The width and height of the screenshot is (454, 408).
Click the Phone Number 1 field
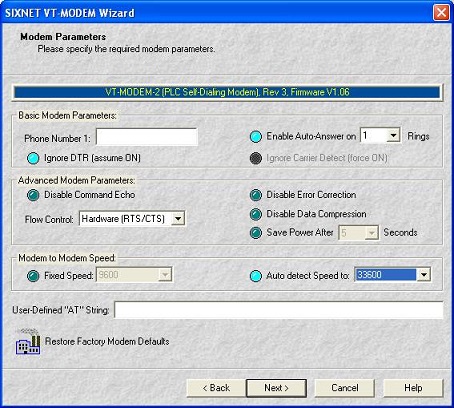147,137
